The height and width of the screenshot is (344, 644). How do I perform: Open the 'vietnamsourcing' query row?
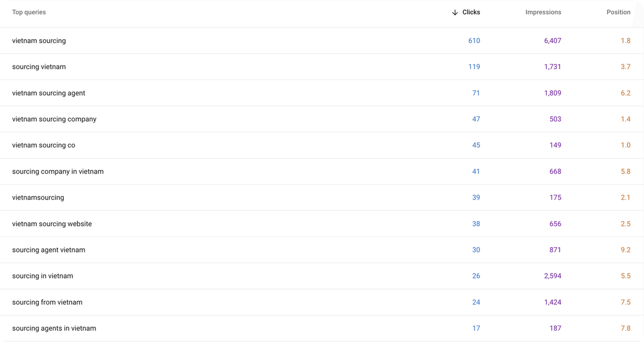click(322, 197)
